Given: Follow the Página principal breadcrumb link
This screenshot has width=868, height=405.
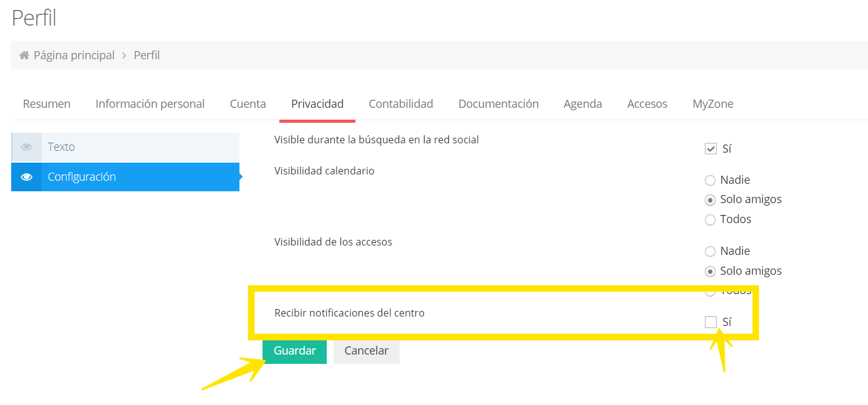Looking at the screenshot, I should coord(74,55).
